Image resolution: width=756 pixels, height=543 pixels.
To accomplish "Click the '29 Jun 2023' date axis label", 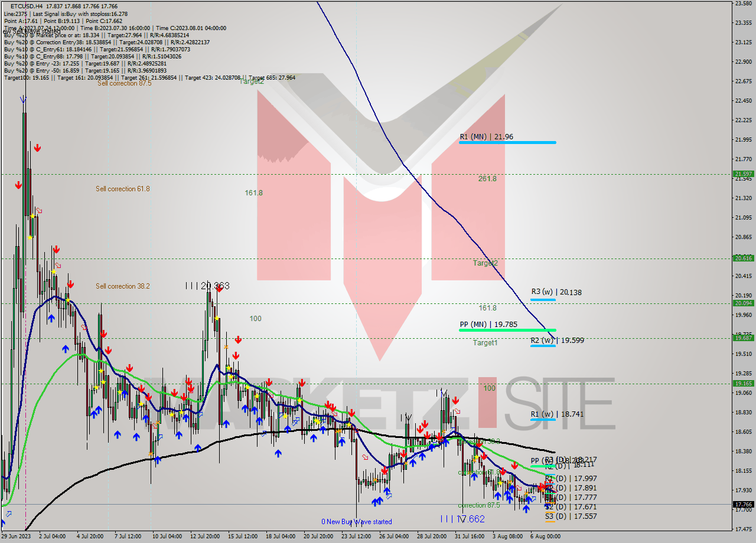I will click(x=17, y=537).
